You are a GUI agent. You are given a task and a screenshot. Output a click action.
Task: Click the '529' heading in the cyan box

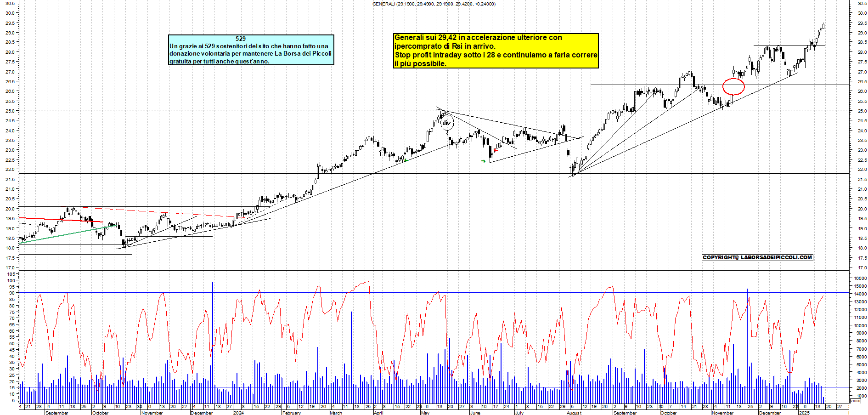241,39
